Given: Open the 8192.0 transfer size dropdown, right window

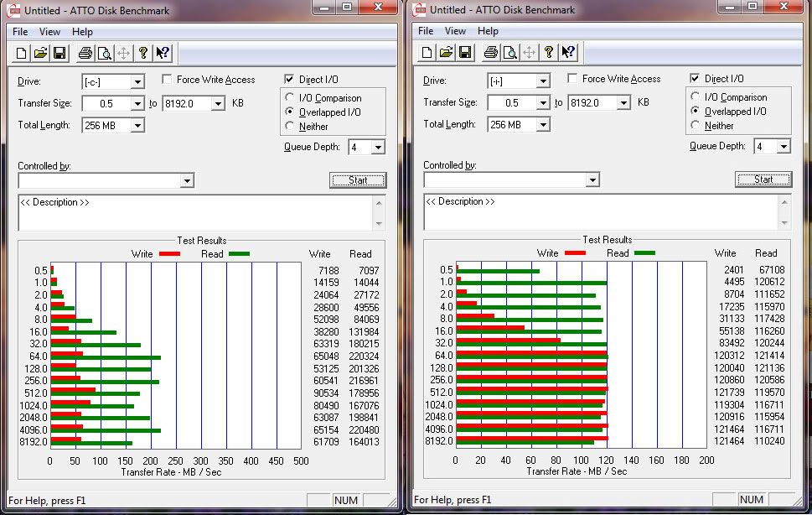Looking at the screenshot, I should point(623,102).
